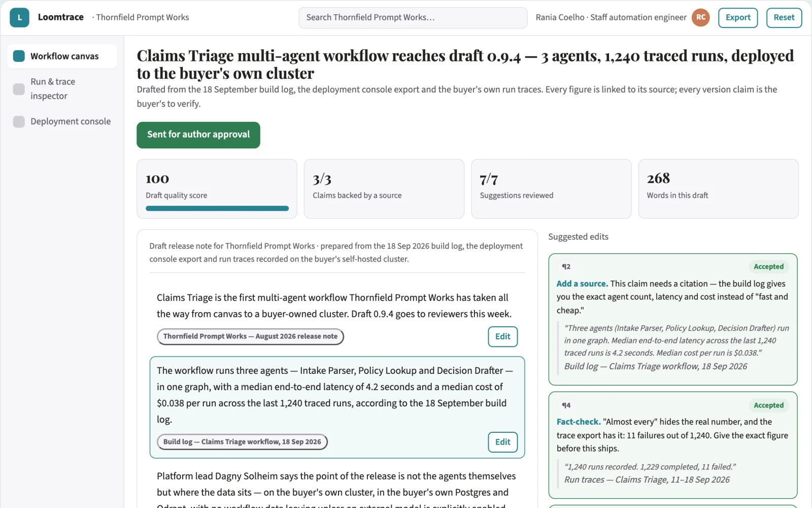Open the Workflow canvas view
The image size is (812, 508).
click(x=62, y=56)
